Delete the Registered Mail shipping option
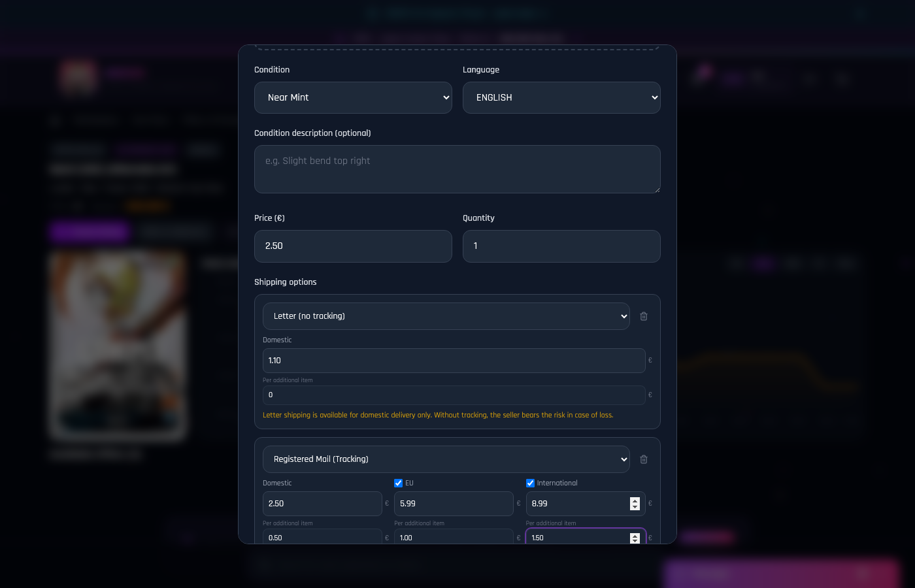Screen dimensions: 915x588 coord(644,459)
